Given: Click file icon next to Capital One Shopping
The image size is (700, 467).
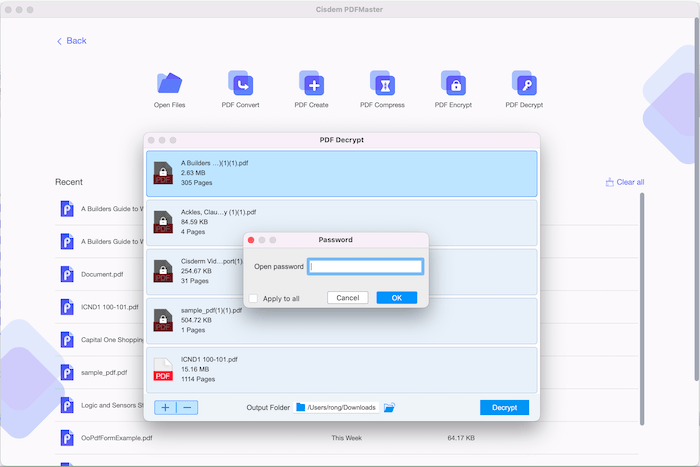Looking at the screenshot, I should (x=67, y=340).
